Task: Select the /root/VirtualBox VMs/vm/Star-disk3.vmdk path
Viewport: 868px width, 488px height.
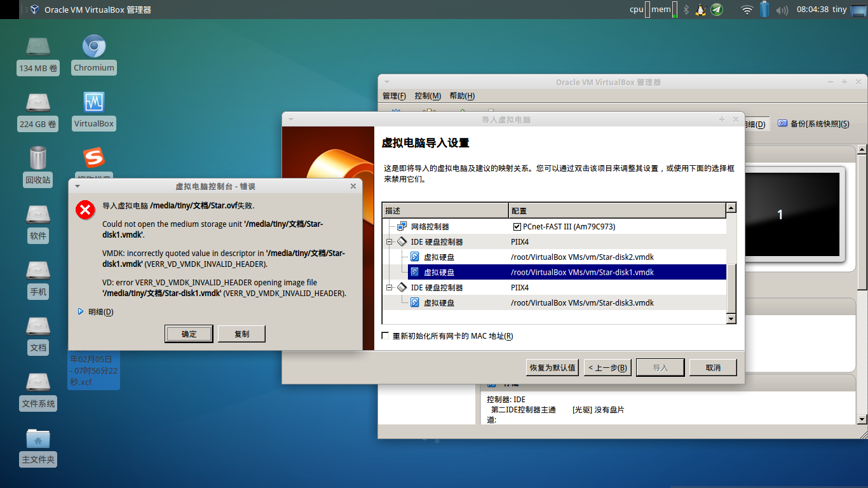Action: coord(582,303)
